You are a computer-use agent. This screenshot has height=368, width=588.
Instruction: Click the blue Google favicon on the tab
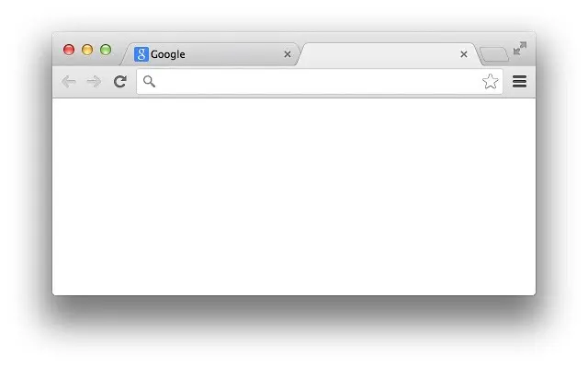141,54
